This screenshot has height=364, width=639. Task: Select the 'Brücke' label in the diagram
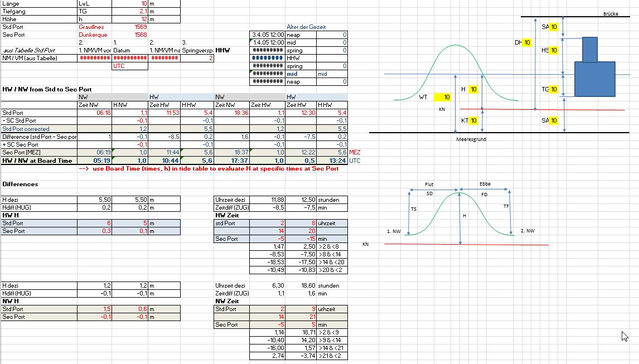[611, 14]
